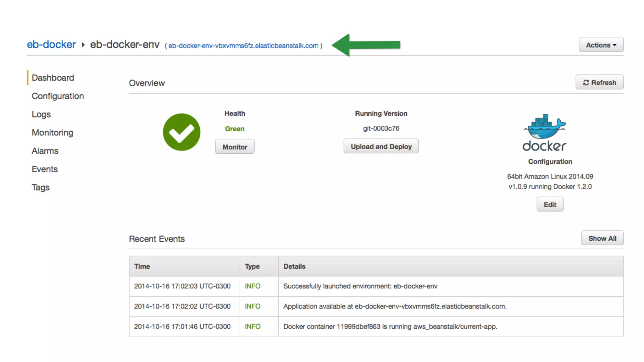Switch to Monitoring in the sidebar
Screen dimensions: 644x362
tap(53, 133)
